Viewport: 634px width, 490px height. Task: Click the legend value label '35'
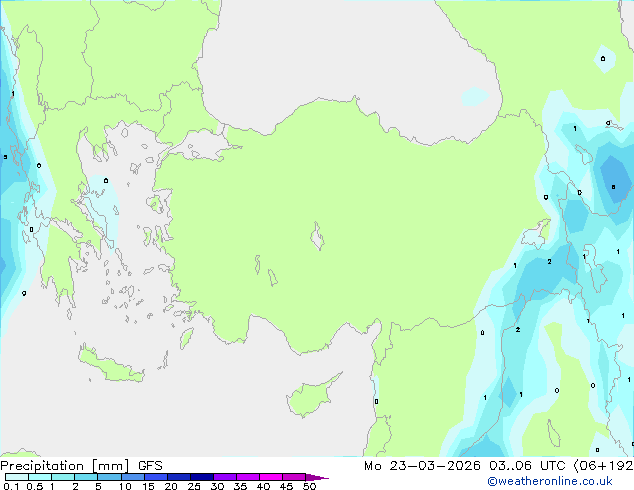240,486
